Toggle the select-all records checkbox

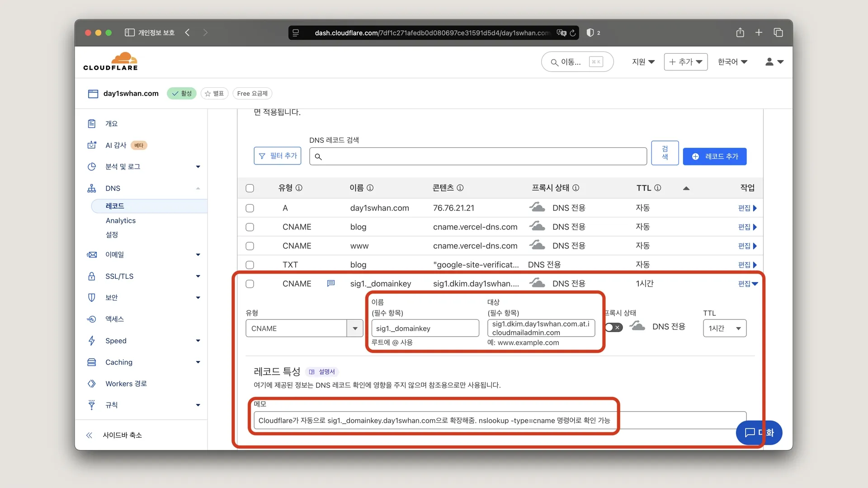[x=250, y=188]
